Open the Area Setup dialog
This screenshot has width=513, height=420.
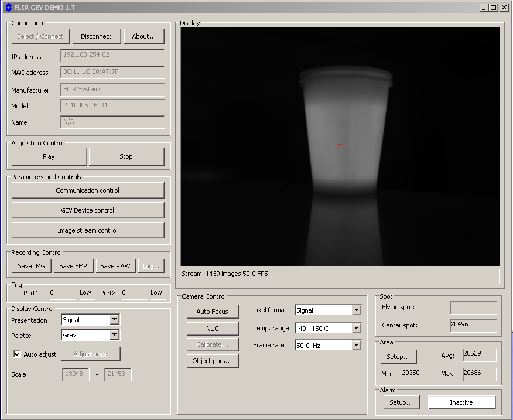(398, 356)
